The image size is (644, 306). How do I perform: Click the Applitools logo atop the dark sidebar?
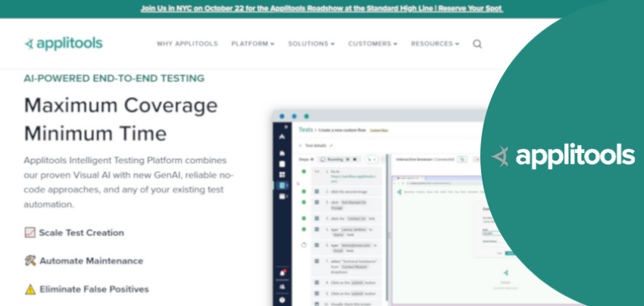[282, 137]
